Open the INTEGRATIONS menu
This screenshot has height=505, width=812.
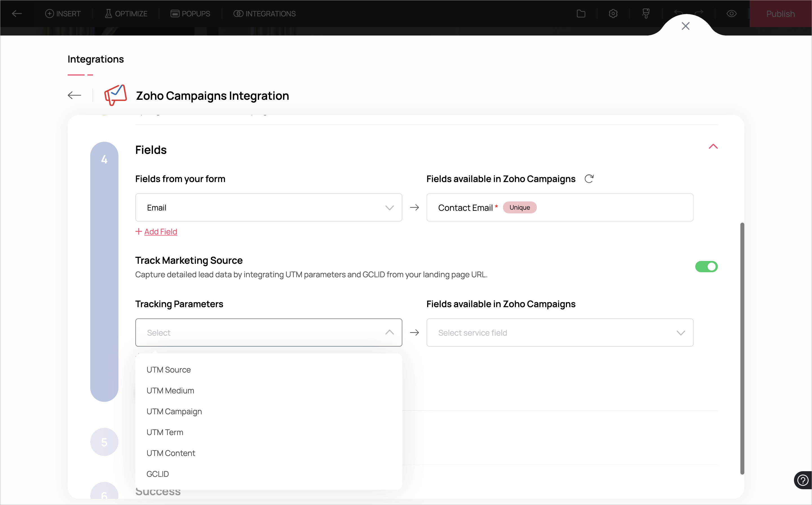click(264, 14)
